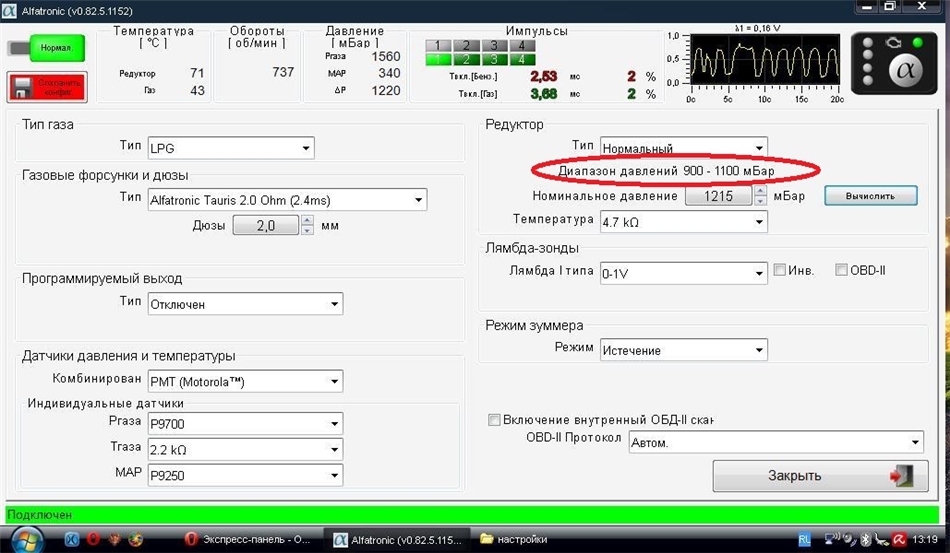
Task: Switch to Opera Экспресс-панель taskbar item
Action: click(x=249, y=539)
